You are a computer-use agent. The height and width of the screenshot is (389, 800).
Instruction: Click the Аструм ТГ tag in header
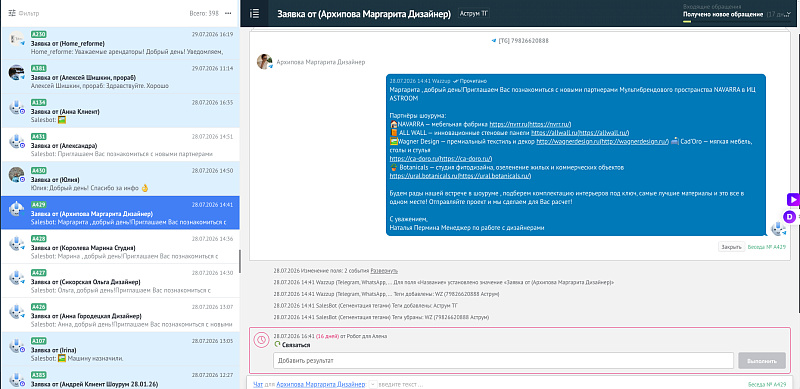(473, 14)
